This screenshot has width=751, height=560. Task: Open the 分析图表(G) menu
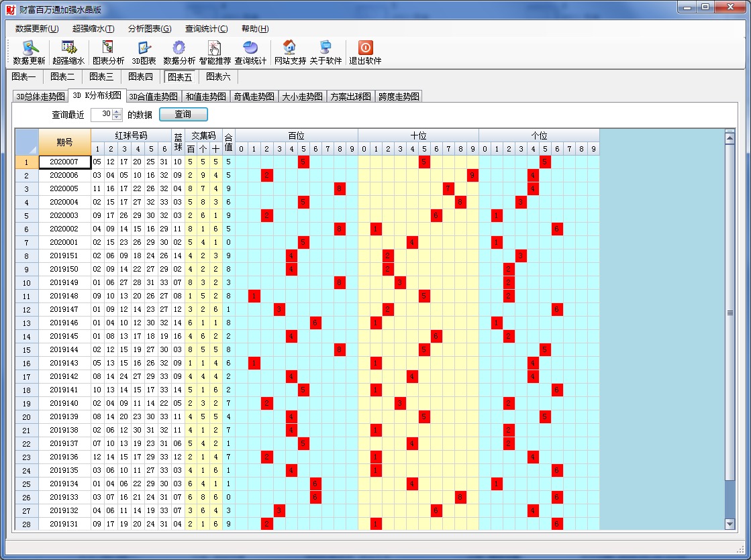(150, 29)
